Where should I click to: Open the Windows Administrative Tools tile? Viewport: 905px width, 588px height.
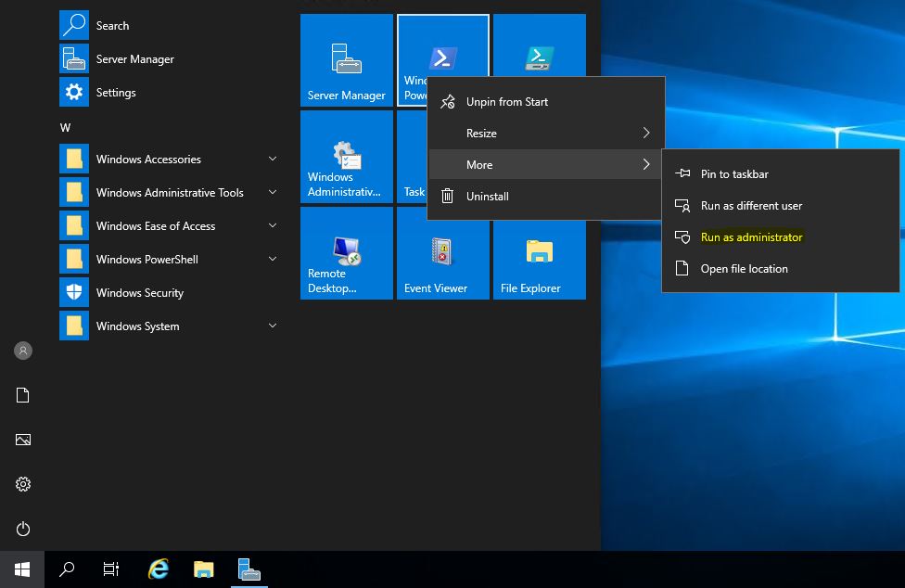click(346, 157)
